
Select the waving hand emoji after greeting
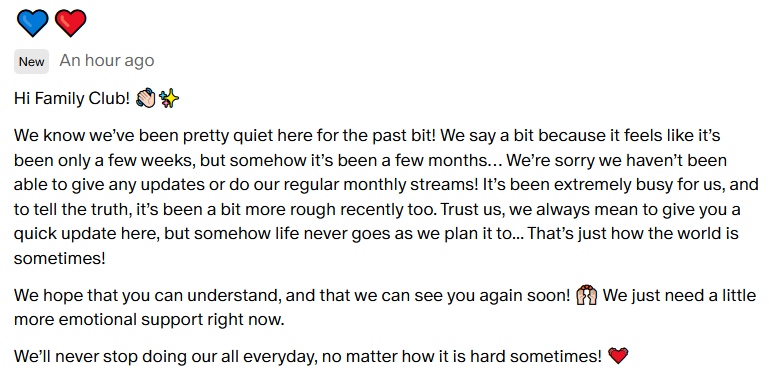point(146,99)
